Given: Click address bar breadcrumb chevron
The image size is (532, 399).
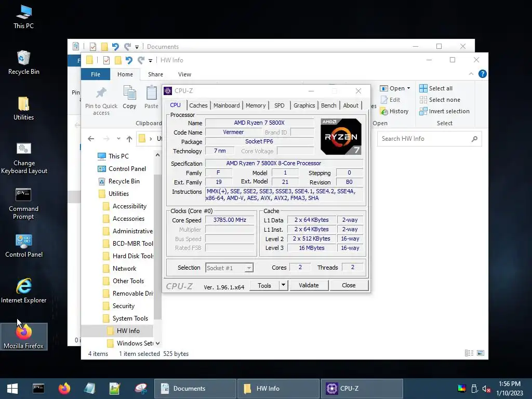Looking at the screenshot, I should tap(151, 138).
